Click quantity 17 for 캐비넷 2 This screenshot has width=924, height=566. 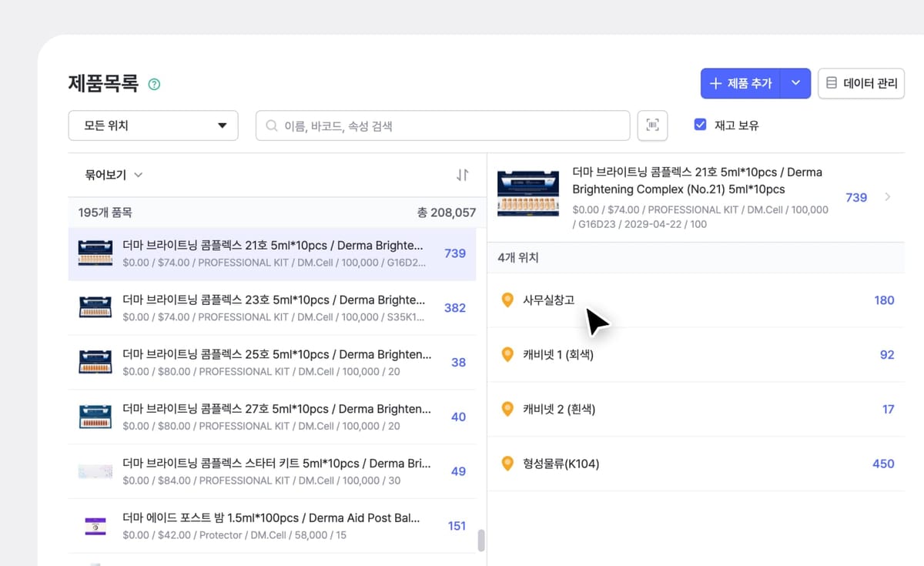point(889,409)
